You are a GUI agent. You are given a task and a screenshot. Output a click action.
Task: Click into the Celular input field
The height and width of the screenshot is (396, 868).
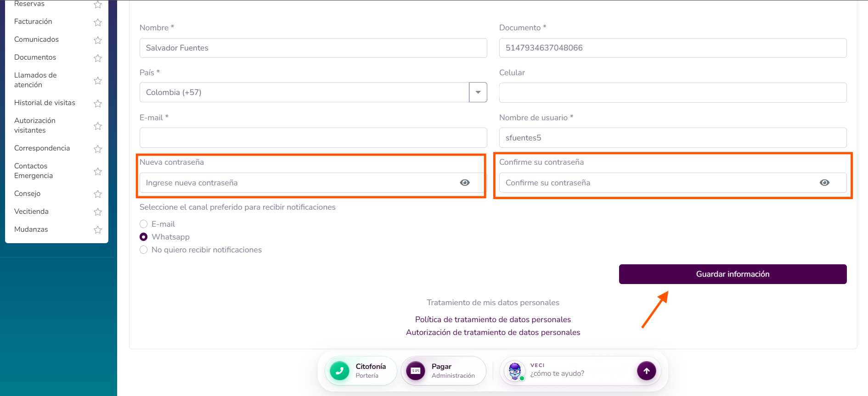coord(673,93)
